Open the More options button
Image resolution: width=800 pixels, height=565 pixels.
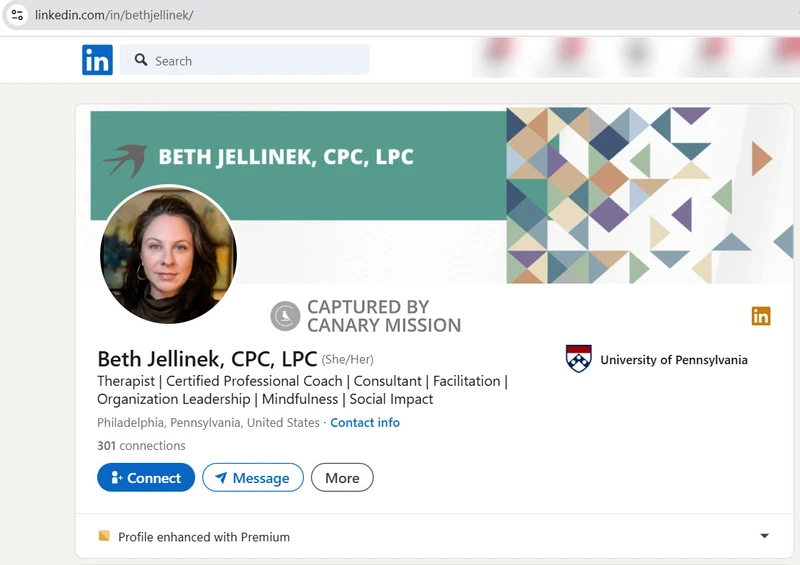coord(342,478)
